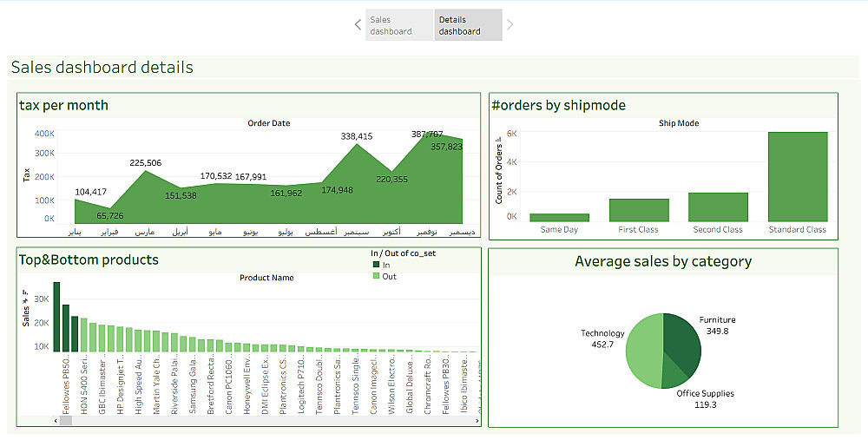Click the left arrow of products chart scrollbar
The image size is (868, 440).
tap(56, 421)
